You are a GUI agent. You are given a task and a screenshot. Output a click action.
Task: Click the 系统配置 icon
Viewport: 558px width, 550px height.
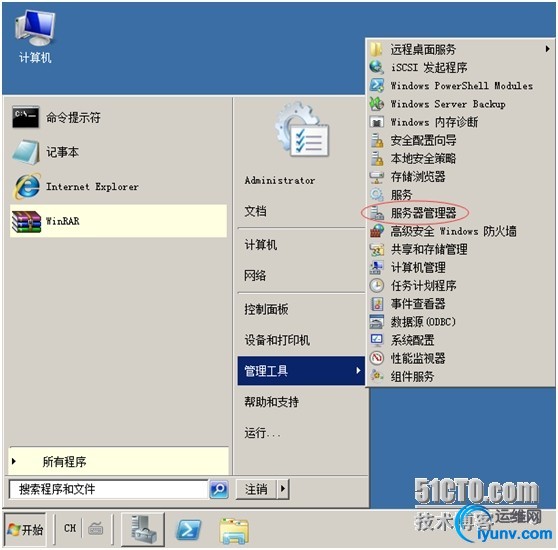pyautogui.click(x=376, y=340)
